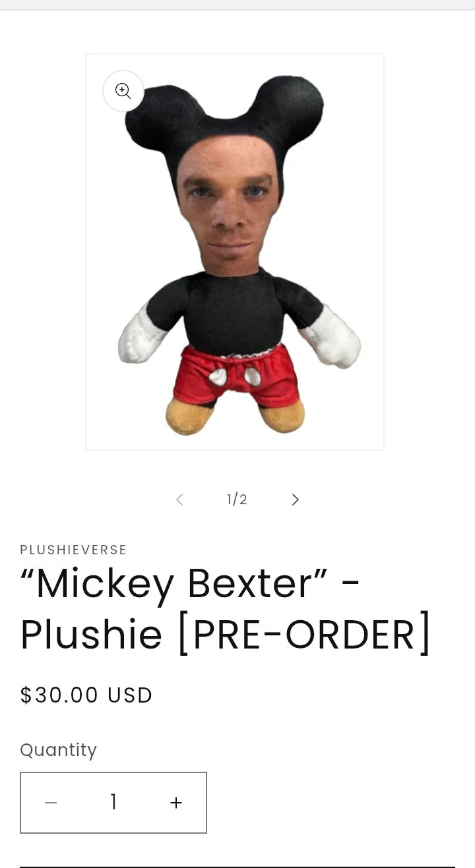Open the magnifier zoom icon on product image
Image resolution: width=475 pixels, height=868 pixels.
(123, 91)
